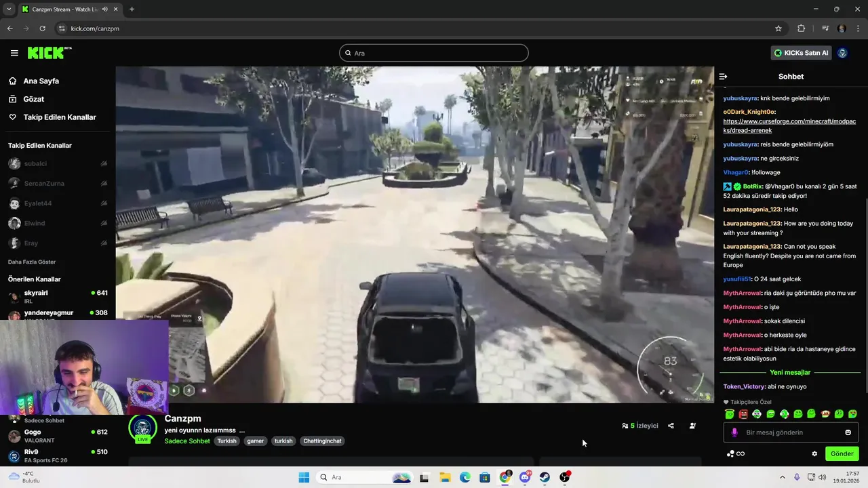Open the taskbar volume control
This screenshot has width=868, height=488.
(x=823, y=477)
